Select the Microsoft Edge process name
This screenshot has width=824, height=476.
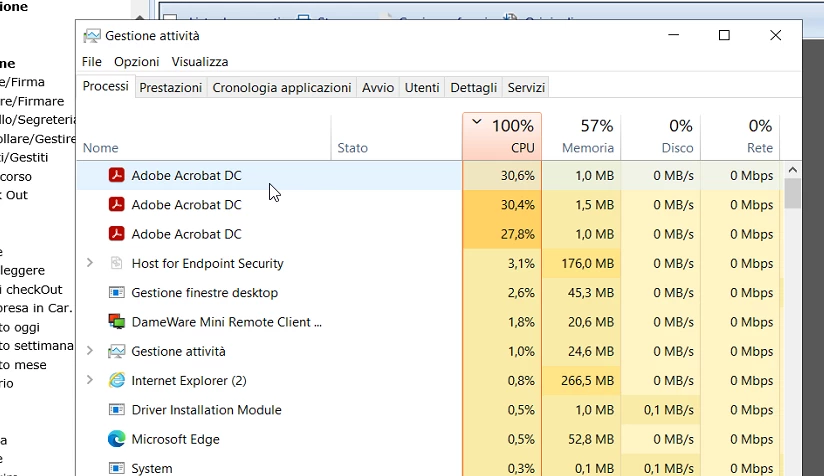176,439
